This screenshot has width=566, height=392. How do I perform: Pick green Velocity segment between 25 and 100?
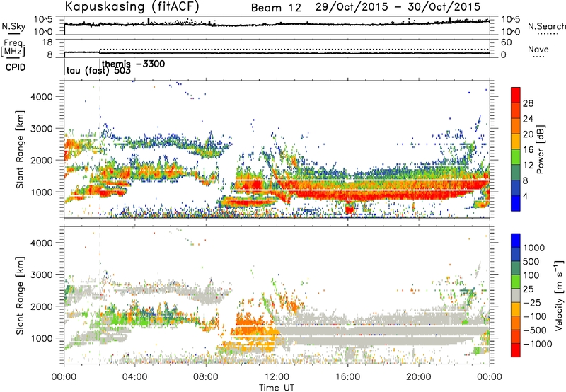516,282
